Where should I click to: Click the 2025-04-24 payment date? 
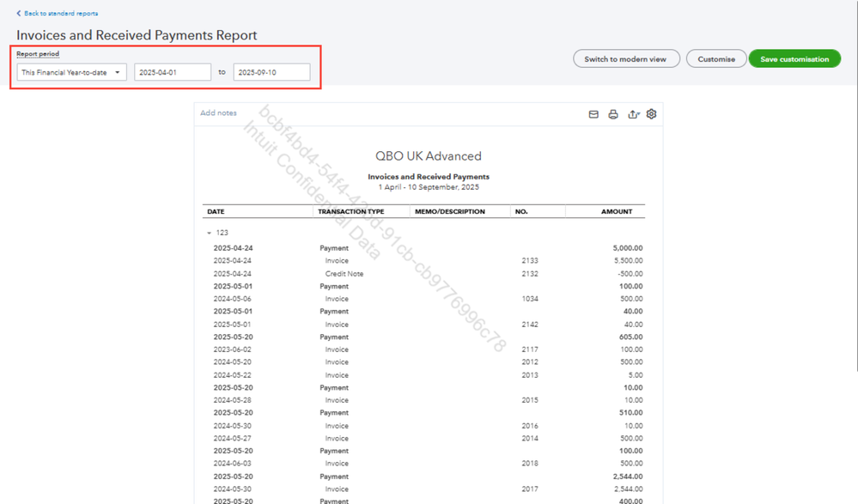click(x=233, y=248)
